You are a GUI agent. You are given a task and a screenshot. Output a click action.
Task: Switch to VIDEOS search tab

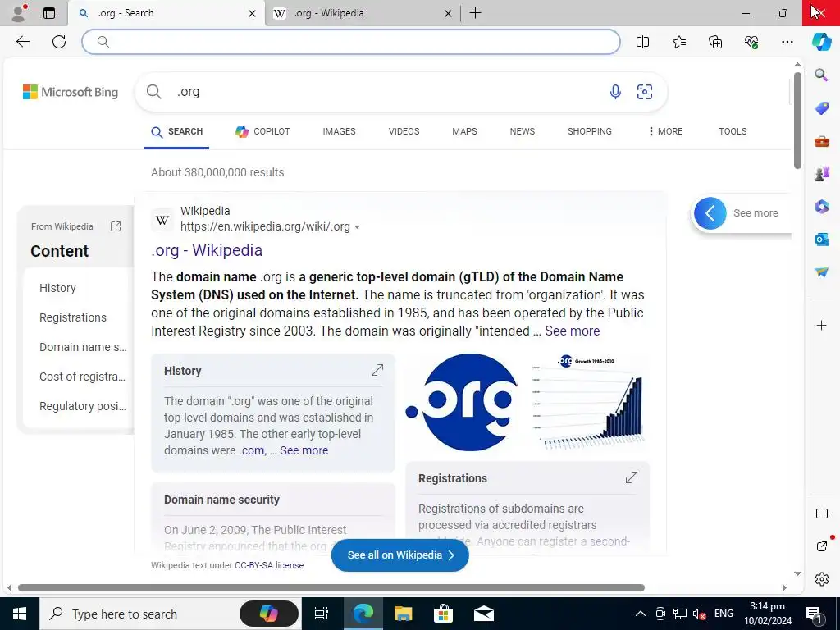[404, 131]
